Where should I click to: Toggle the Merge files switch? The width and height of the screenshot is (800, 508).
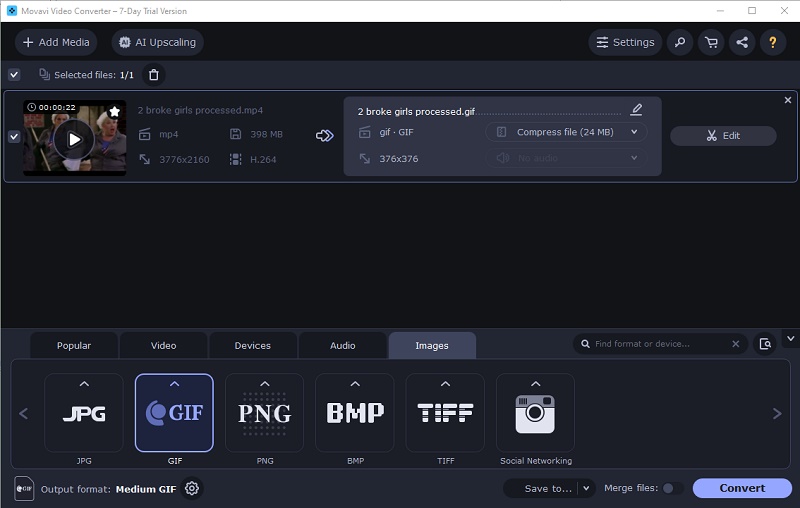(672, 489)
